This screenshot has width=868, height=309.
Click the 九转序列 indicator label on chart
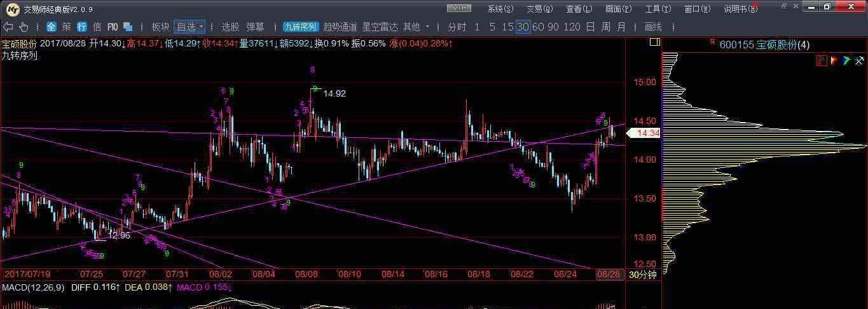(x=19, y=55)
